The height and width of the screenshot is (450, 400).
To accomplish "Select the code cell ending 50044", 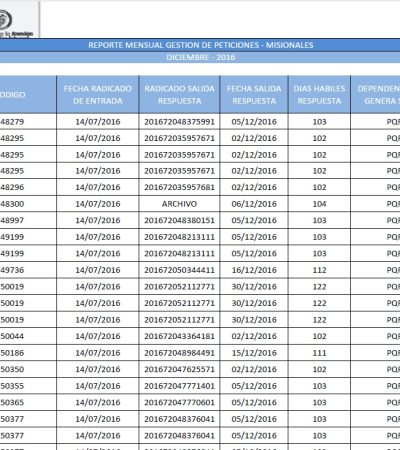I will [28, 336].
